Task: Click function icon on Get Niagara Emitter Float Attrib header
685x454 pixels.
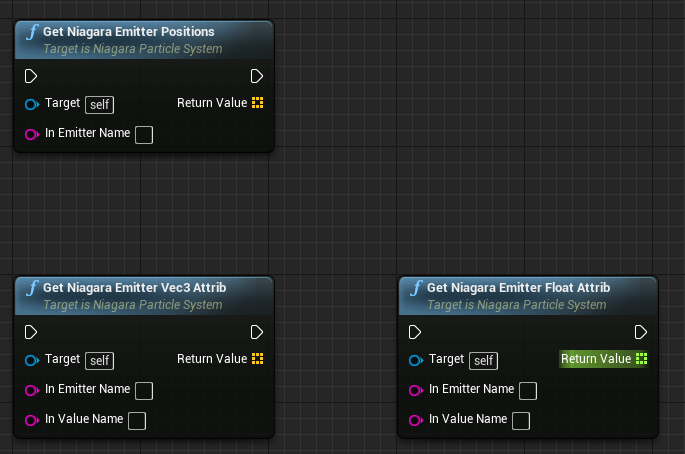Action: pos(416,288)
